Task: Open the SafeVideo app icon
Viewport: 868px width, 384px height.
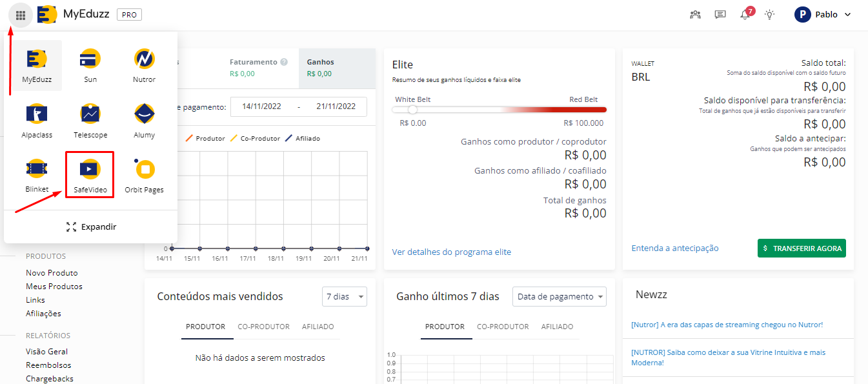Action: [90, 174]
